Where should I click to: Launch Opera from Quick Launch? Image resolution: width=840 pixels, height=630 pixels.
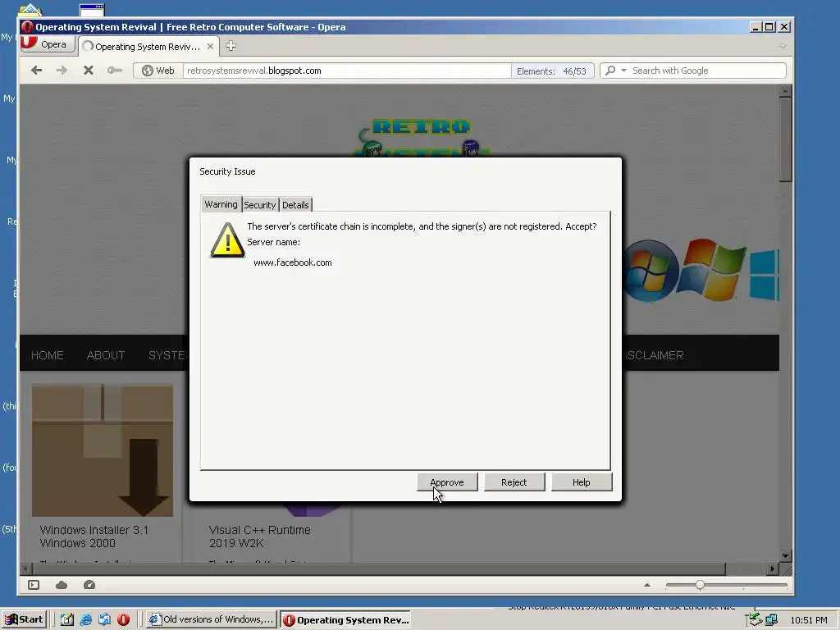tap(123, 620)
